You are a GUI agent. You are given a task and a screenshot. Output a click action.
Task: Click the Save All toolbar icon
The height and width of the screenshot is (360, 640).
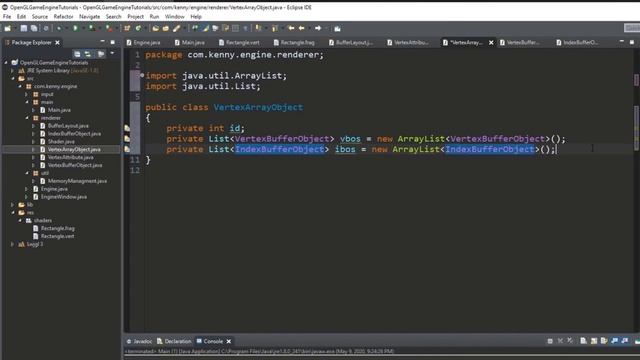[x=34, y=28]
